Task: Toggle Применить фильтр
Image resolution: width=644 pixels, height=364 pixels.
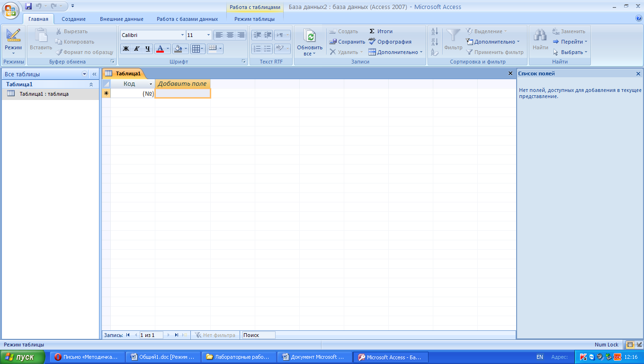Action: tap(495, 52)
